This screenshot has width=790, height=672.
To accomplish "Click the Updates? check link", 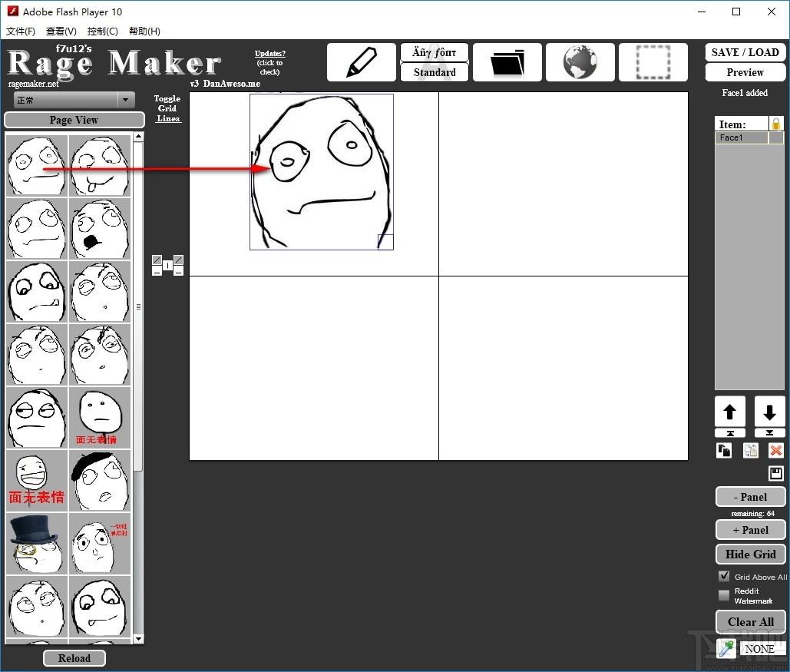I will click(269, 62).
